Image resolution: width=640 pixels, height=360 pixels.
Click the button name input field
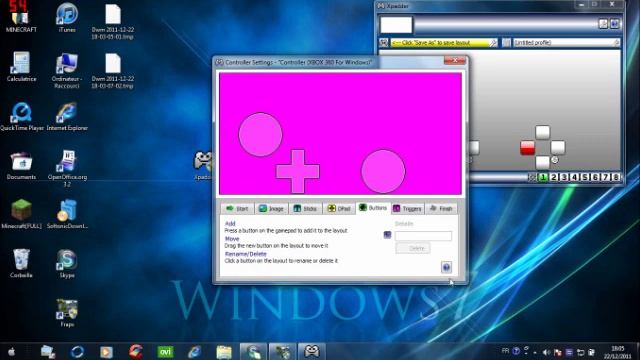click(x=423, y=236)
